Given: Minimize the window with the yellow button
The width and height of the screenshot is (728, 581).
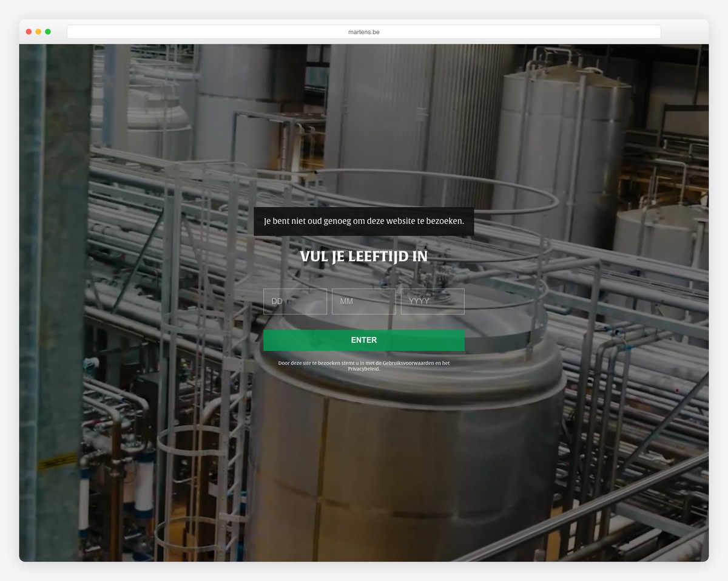Looking at the screenshot, I should 38,32.
